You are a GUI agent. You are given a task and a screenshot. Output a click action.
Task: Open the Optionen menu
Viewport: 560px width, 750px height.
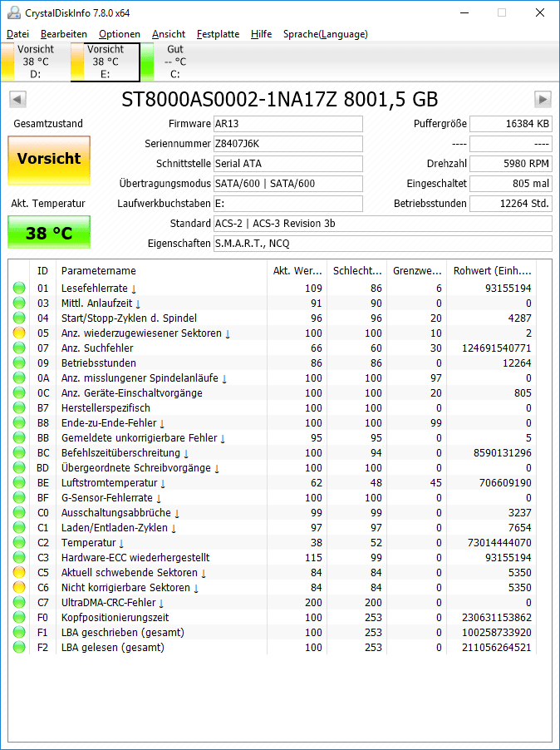click(x=120, y=34)
